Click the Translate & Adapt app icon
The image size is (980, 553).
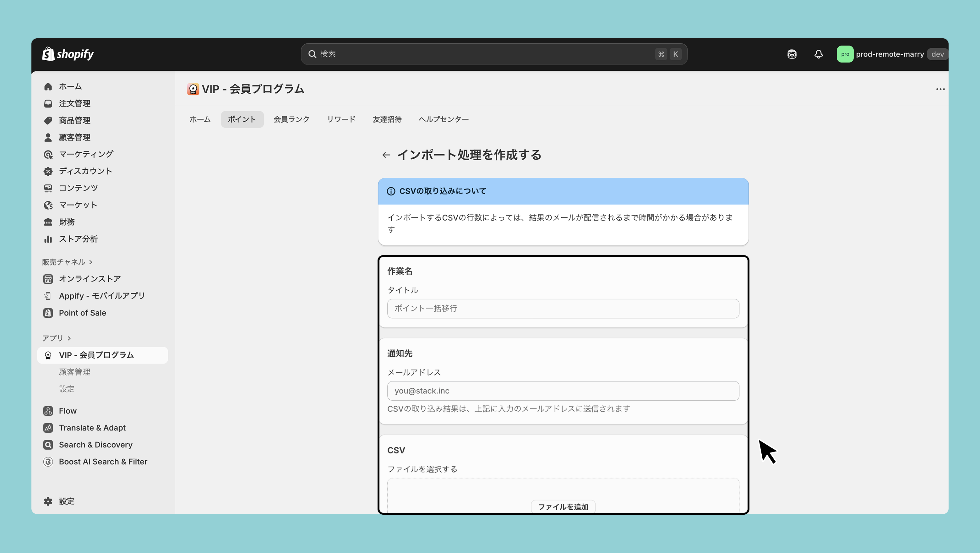(x=48, y=428)
